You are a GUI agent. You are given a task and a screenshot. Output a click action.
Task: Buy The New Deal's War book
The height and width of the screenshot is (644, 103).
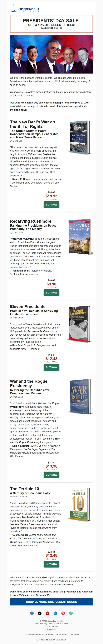(51, 205)
